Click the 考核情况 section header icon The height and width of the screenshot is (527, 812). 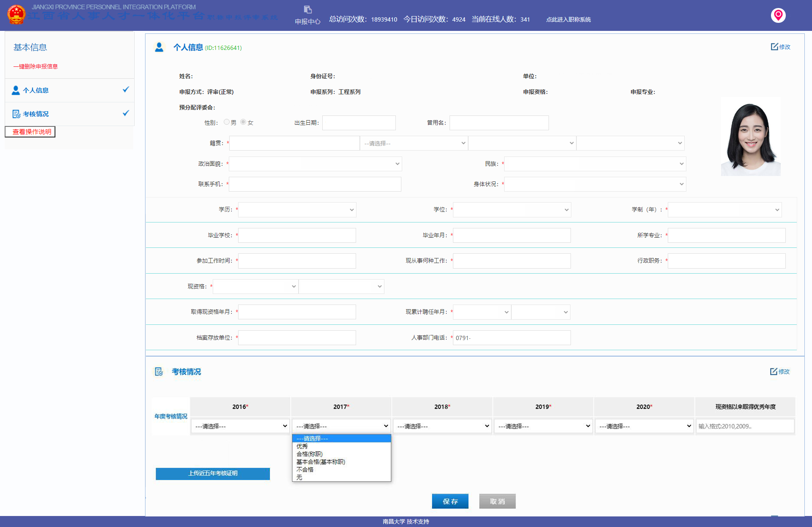point(159,372)
